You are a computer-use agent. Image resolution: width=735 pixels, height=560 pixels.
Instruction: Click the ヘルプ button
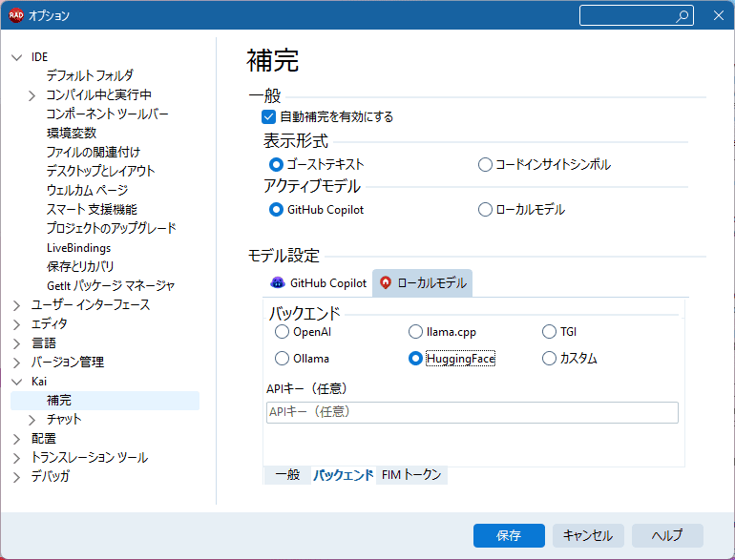667,535
